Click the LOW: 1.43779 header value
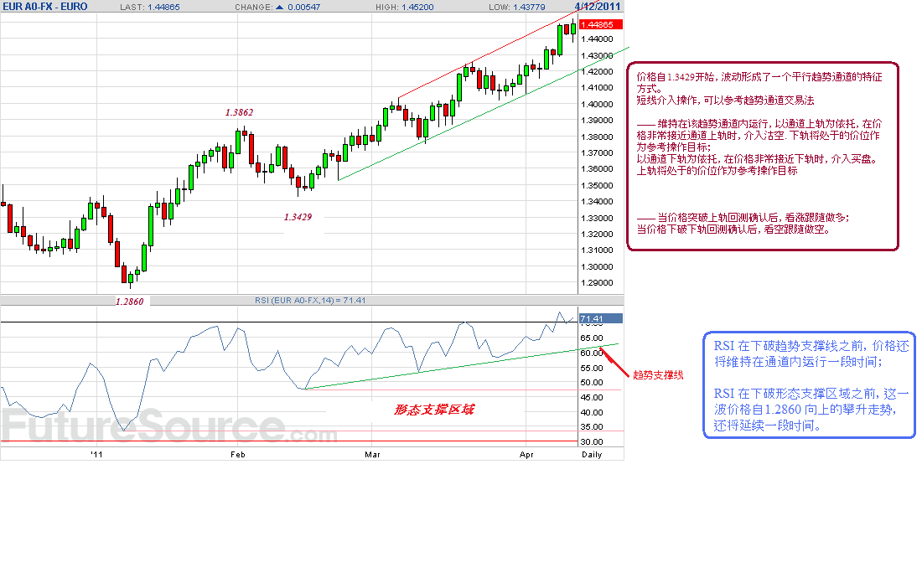Viewport: 922px width, 588px height. 517,7
